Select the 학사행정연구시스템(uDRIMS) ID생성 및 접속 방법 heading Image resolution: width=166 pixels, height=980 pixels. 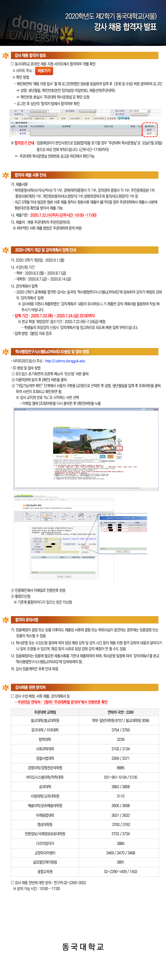(51, 352)
